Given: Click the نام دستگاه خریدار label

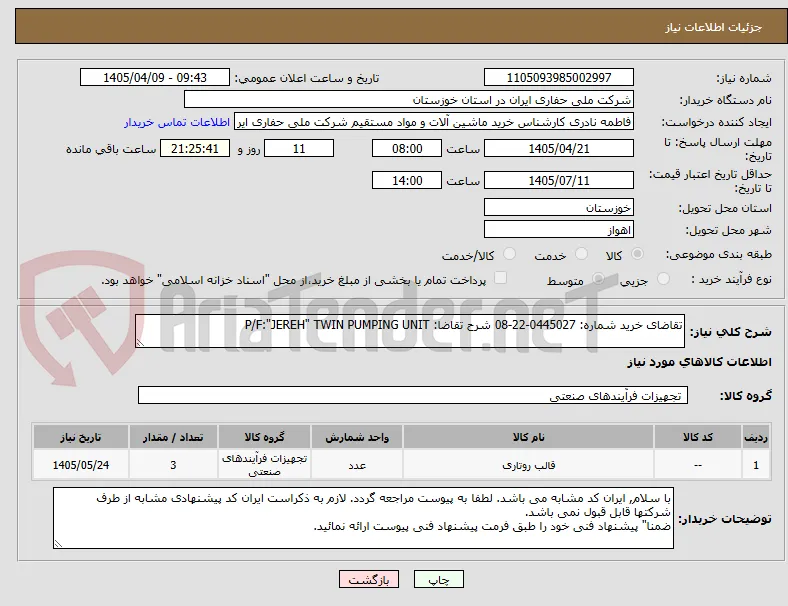Looking at the screenshot, I should point(726,100).
